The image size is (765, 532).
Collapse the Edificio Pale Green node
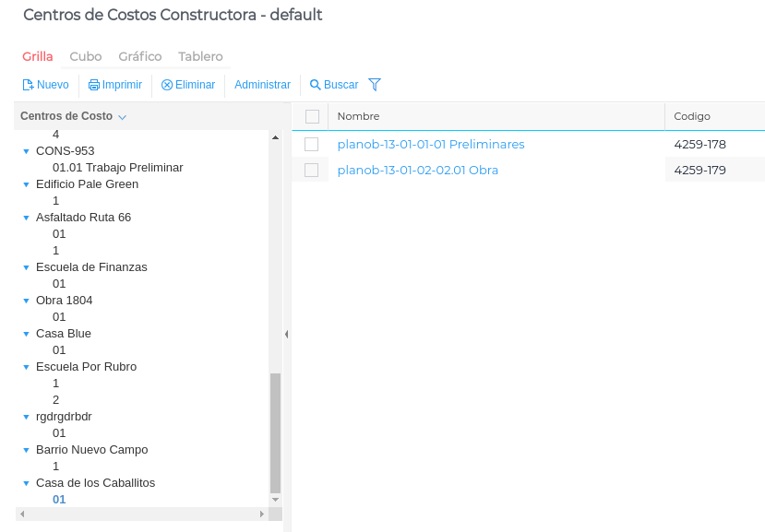pyautogui.click(x=27, y=184)
